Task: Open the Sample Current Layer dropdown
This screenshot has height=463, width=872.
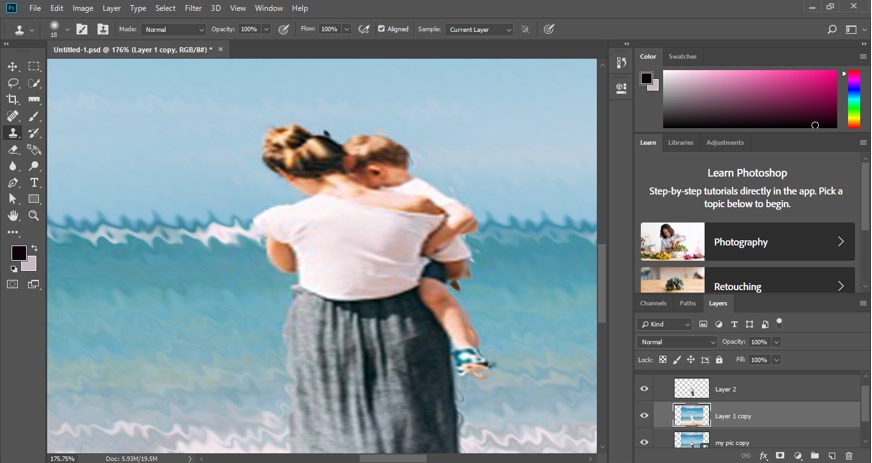Action: point(479,30)
